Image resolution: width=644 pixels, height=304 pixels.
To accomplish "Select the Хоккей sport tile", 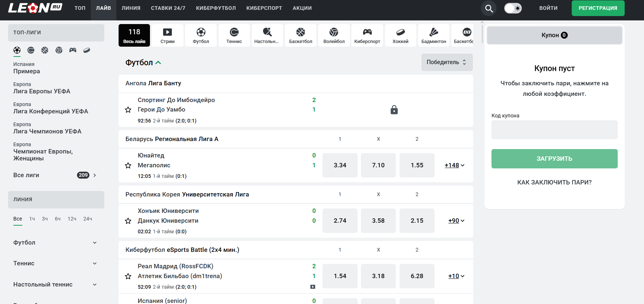I will pyautogui.click(x=400, y=35).
